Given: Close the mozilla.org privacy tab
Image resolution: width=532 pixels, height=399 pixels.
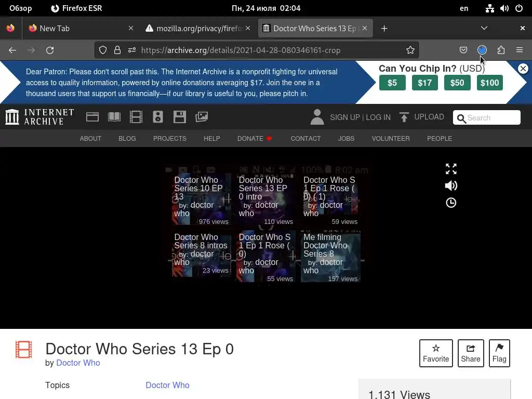Looking at the screenshot, I should pos(248,29).
